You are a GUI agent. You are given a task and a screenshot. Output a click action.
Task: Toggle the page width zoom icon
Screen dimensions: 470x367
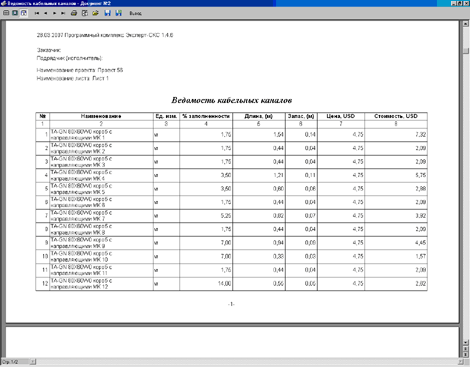pos(24,13)
